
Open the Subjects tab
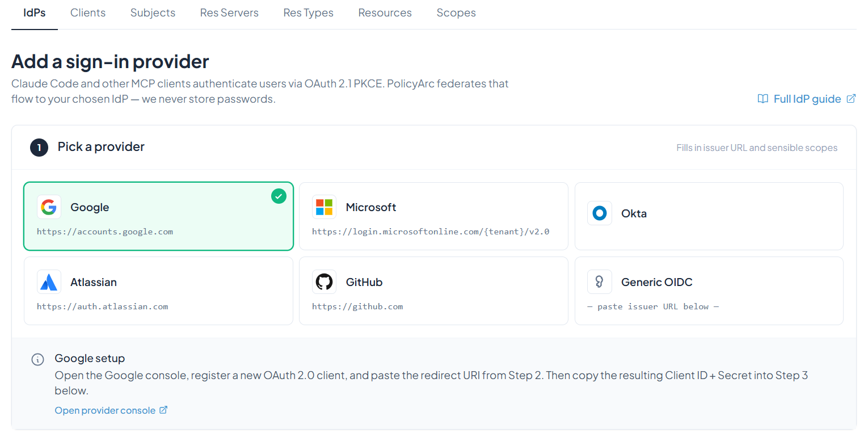tap(153, 12)
